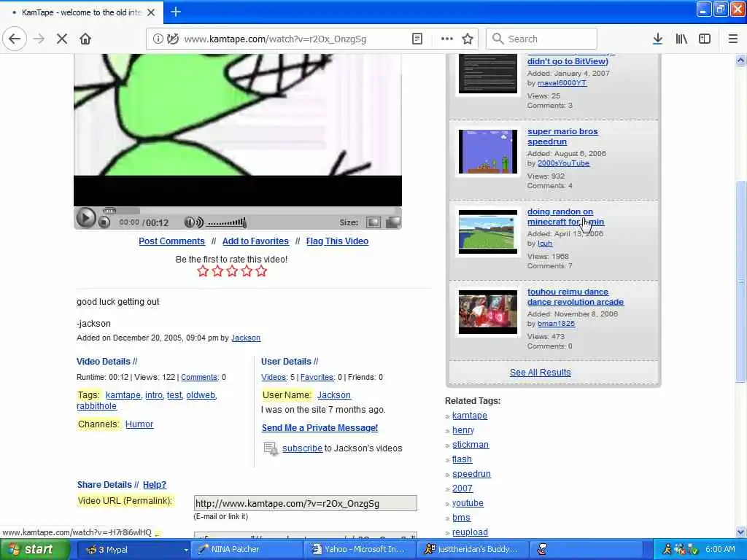Image resolution: width=747 pixels, height=560 pixels.
Task: Stop the video with the stop button
Action: [104, 222]
